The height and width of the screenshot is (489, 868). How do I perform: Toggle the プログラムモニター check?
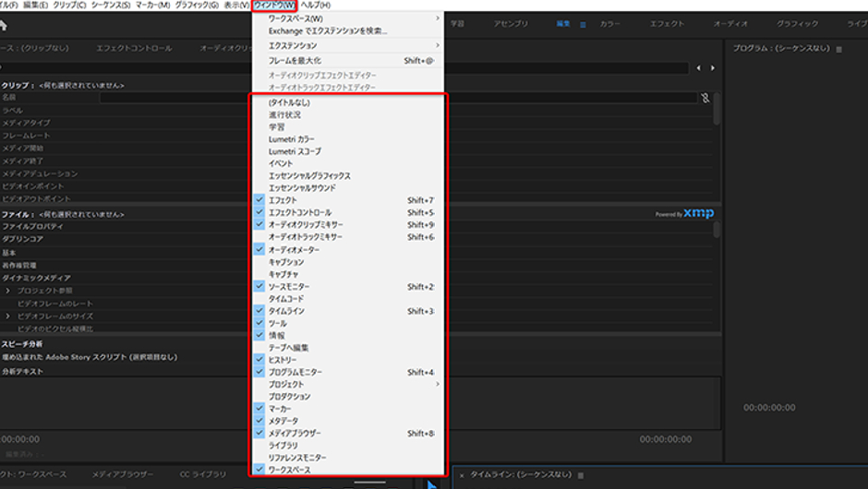pyautogui.click(x=259, y=371)
